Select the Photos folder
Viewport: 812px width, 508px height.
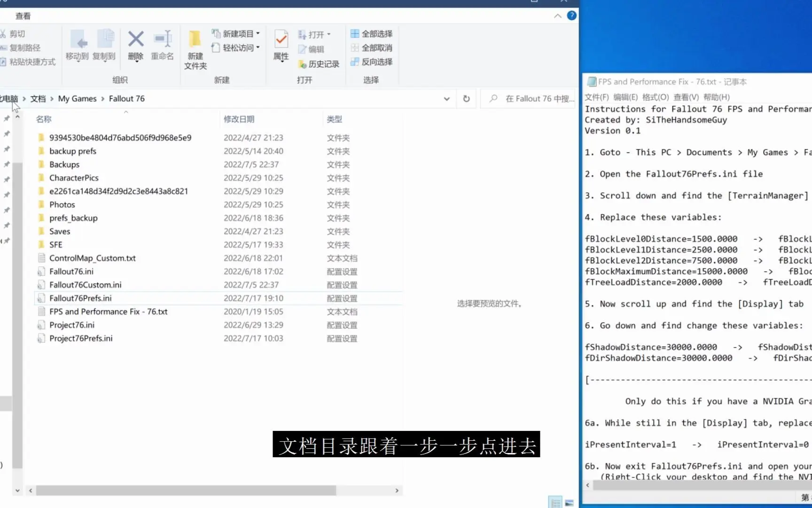62,205
